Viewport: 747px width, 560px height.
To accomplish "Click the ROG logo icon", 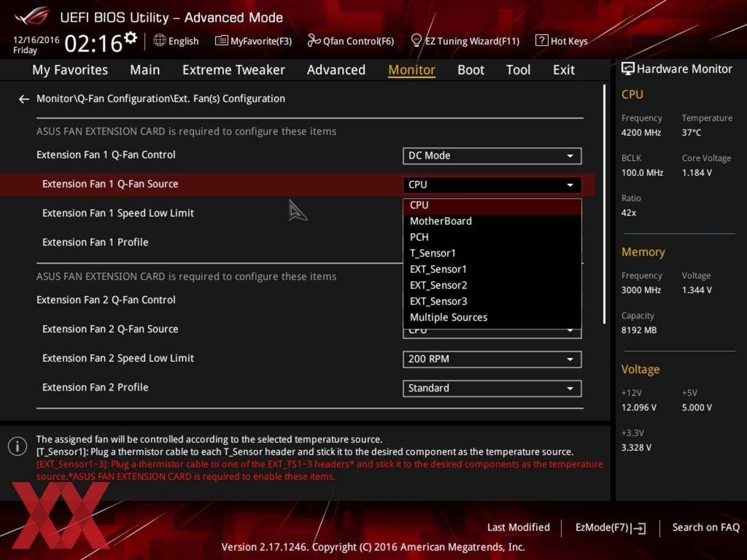I will (32, 16).
